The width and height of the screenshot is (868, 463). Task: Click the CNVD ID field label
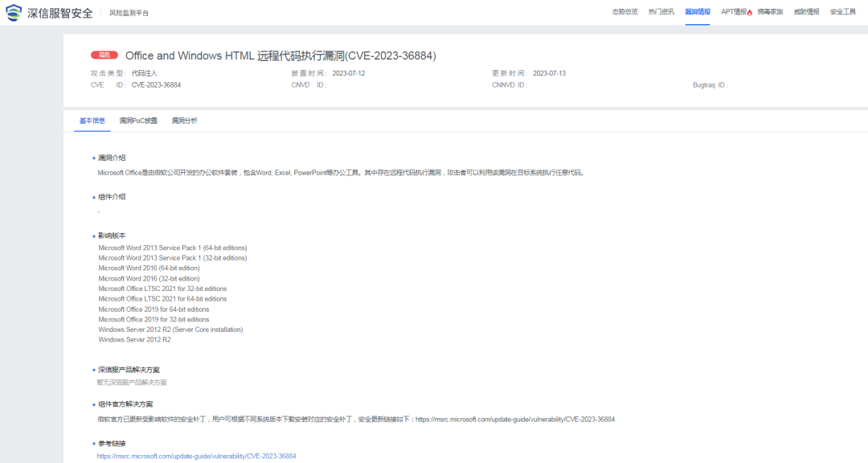[309, 85]
